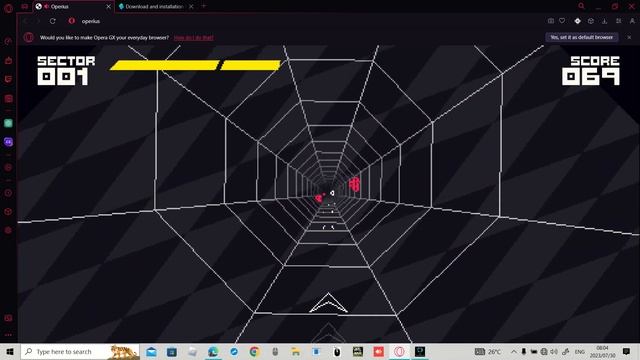Close the Download and installation tab
This screenshot has width=640, height=360.
click(191, 7)
